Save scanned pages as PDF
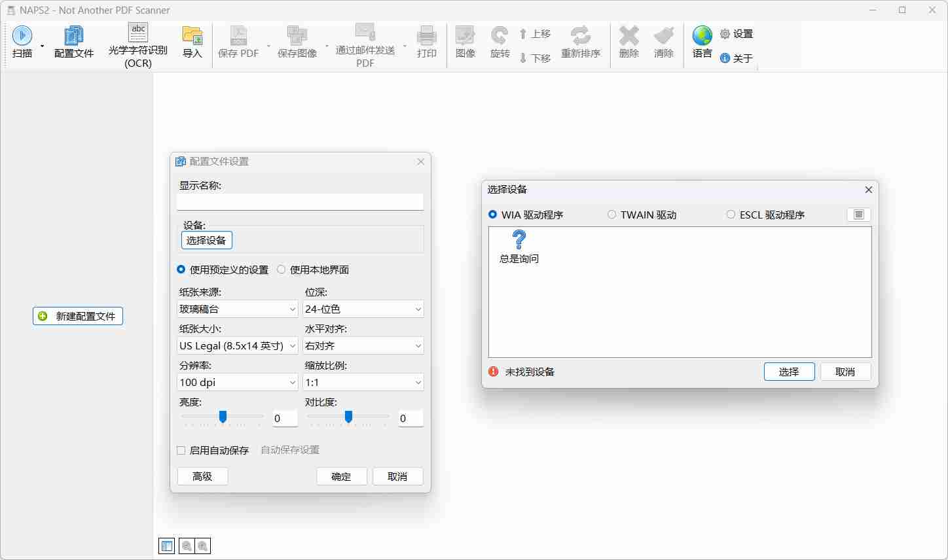The image size is (948, 560). [x=238, y=43]
